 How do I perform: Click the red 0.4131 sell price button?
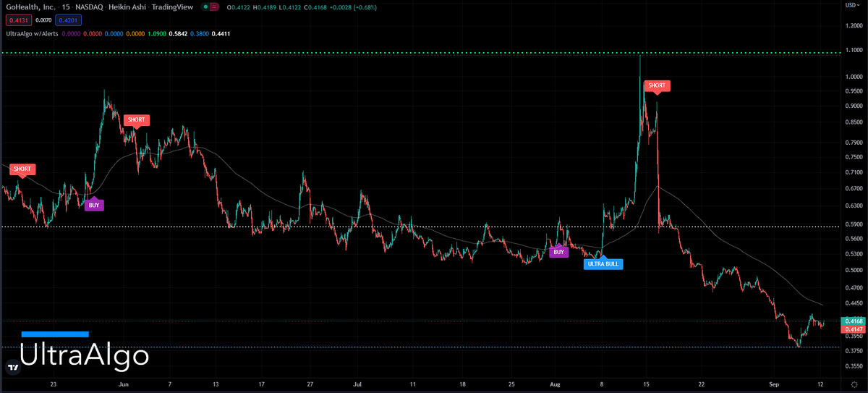[18, 21]
